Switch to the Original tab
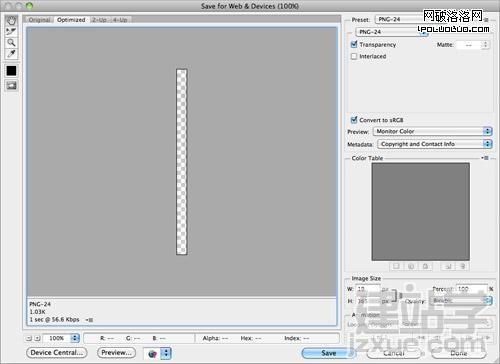This screenshot has height=364, width=500. (39, 20)
